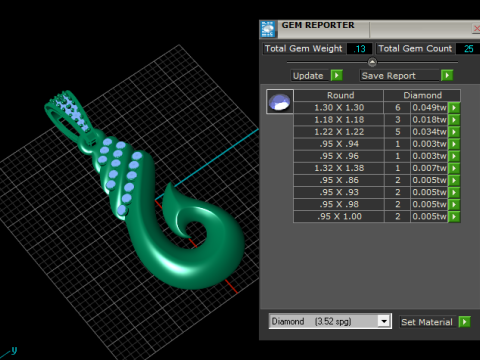Screen dimensions: 480x360
Task: Click the Round column header
Action: [x=339, y=95]
